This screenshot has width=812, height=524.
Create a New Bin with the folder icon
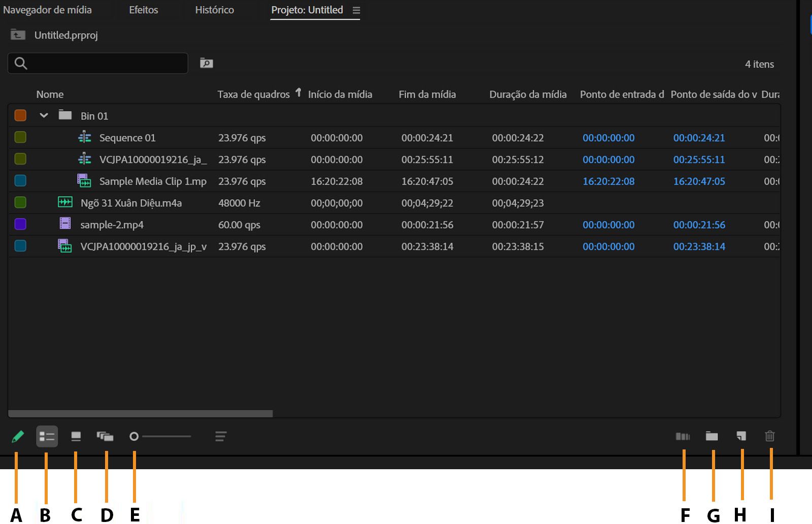click(x=712, y=436)
